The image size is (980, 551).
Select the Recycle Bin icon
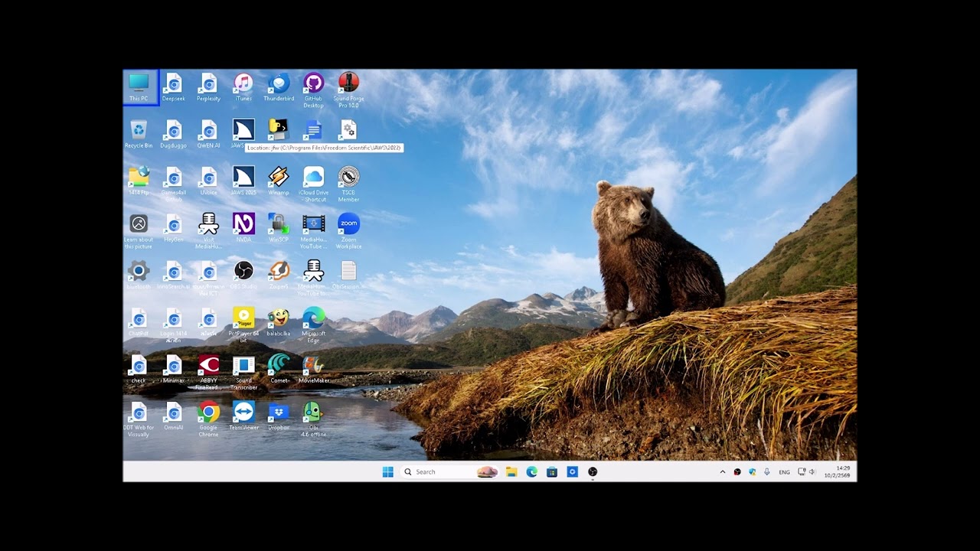click(139, 134)
